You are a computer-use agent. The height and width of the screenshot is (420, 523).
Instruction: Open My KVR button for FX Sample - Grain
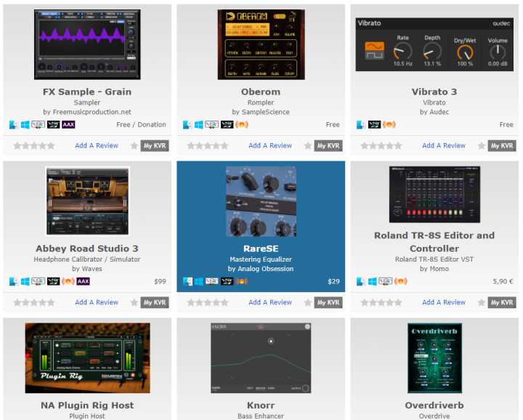pyautogui.click(x=155, y=146)
